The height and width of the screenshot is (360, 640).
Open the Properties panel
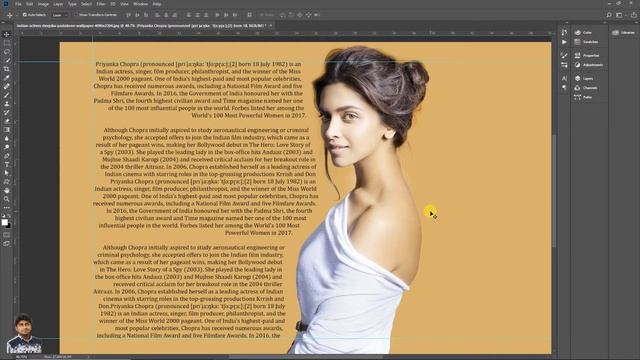tap(587, 56)
